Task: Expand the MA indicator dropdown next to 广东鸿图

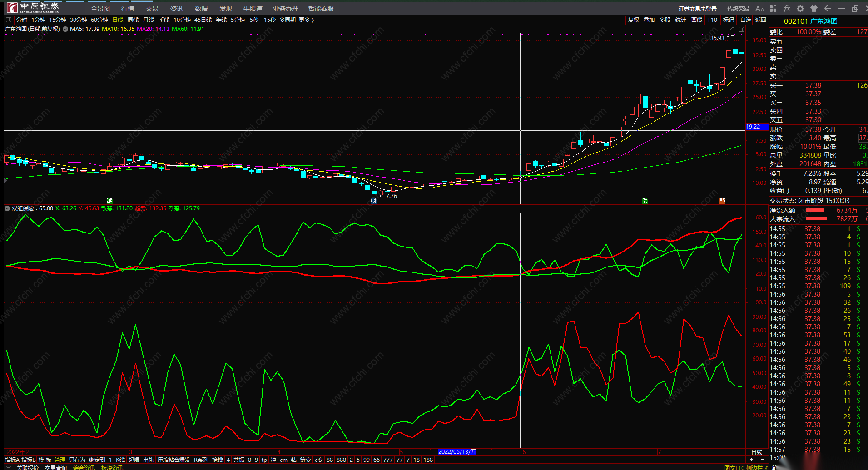Action: click(65, 29)
